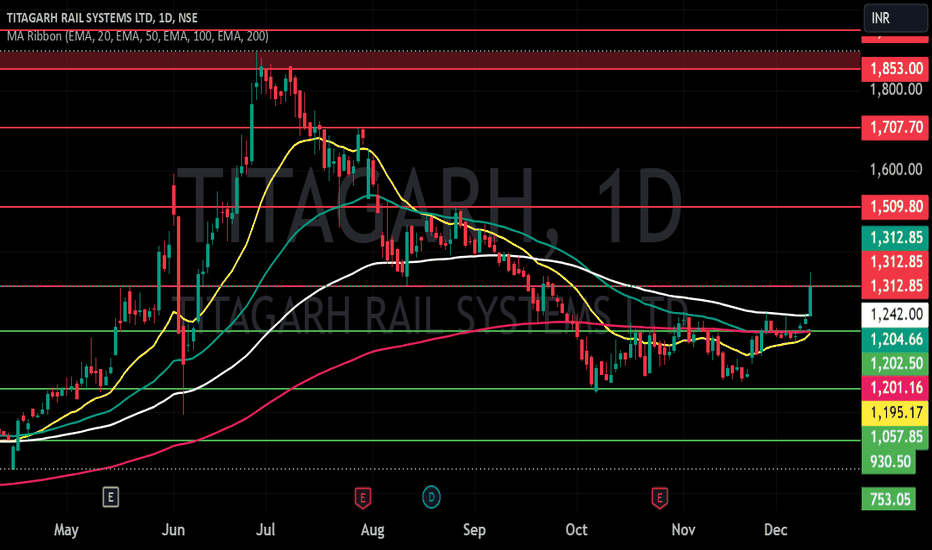Viewport: 932px width, 550px height.
Task: Open the red earnings E marker before Aug
Action: click(363, 498)
